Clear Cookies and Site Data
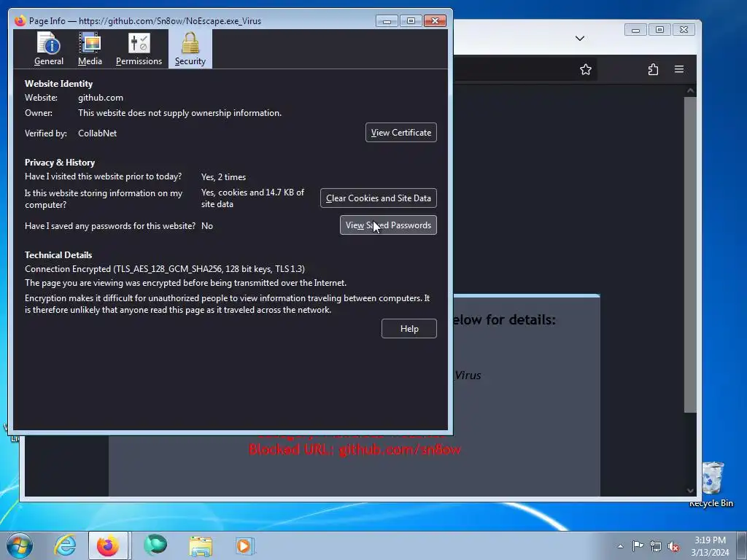The height and width of the screenshot is (560, 747). [379, 198]
